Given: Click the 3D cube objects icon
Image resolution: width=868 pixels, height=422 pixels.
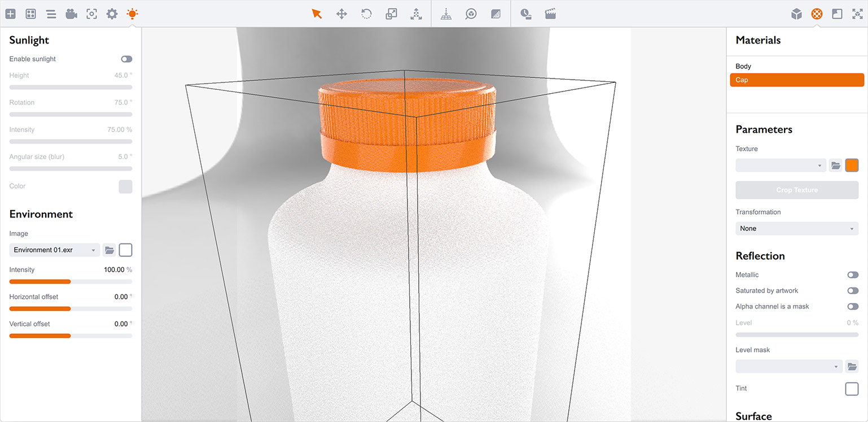Looking at the screenshot, I should (x=796, y=14).
